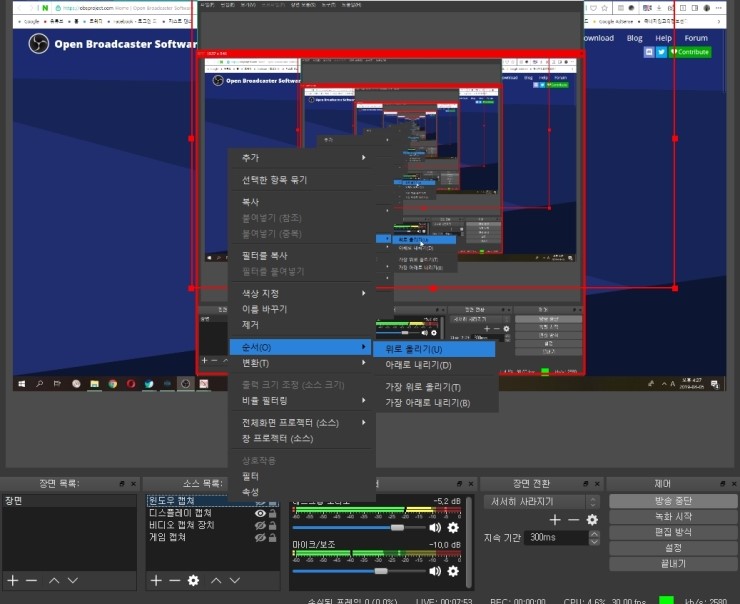740x604 pixels.
Task: Mute the 마이크/보조 speaker
Action: [x=435, y=571]
